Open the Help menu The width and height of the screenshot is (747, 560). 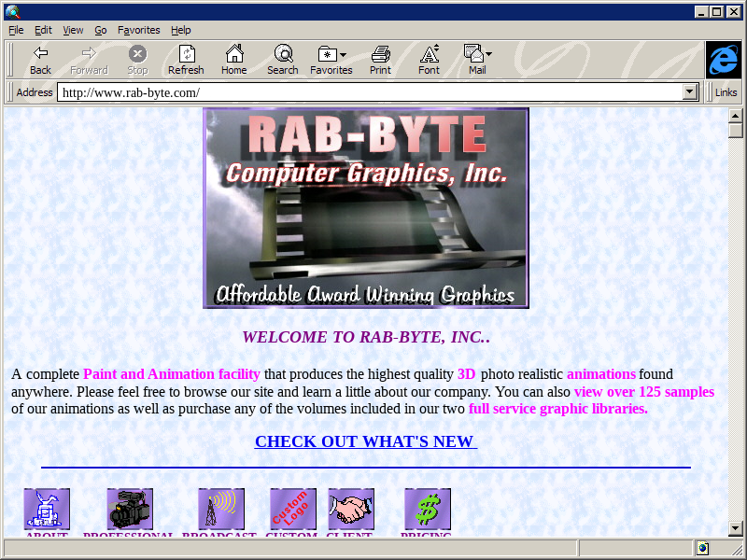(x=180, y=30)
